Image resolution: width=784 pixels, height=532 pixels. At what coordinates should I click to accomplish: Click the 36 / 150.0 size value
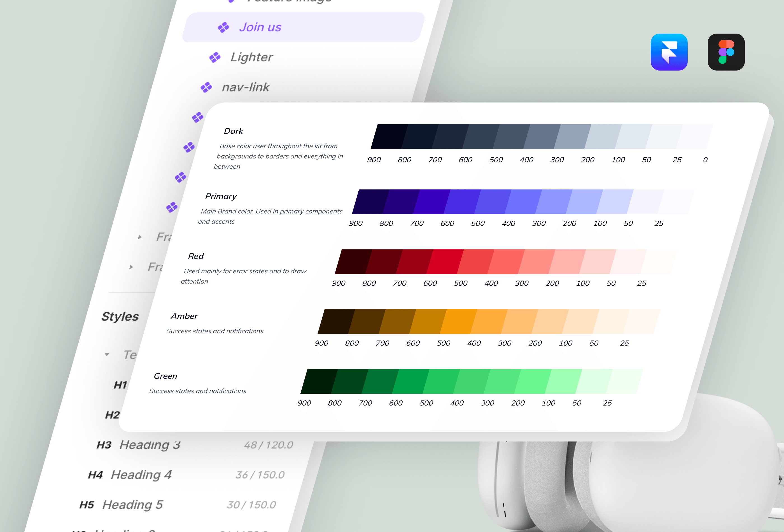point(260,475)
